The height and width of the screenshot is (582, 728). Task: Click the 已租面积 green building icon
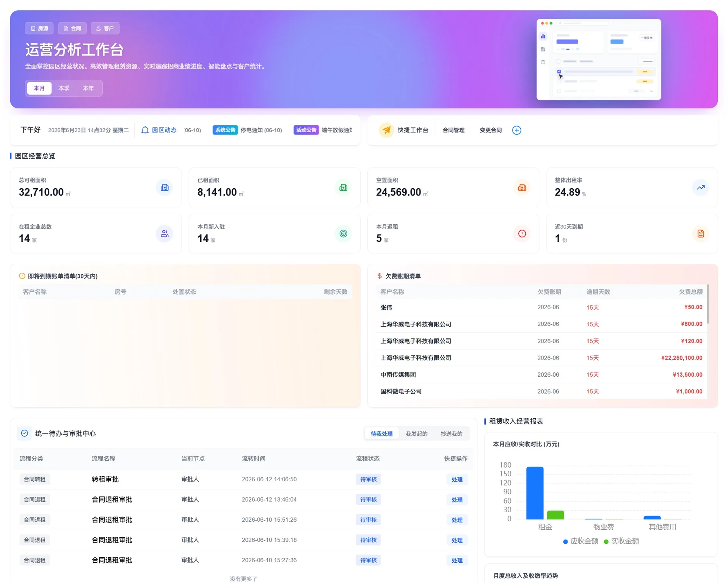343,188
